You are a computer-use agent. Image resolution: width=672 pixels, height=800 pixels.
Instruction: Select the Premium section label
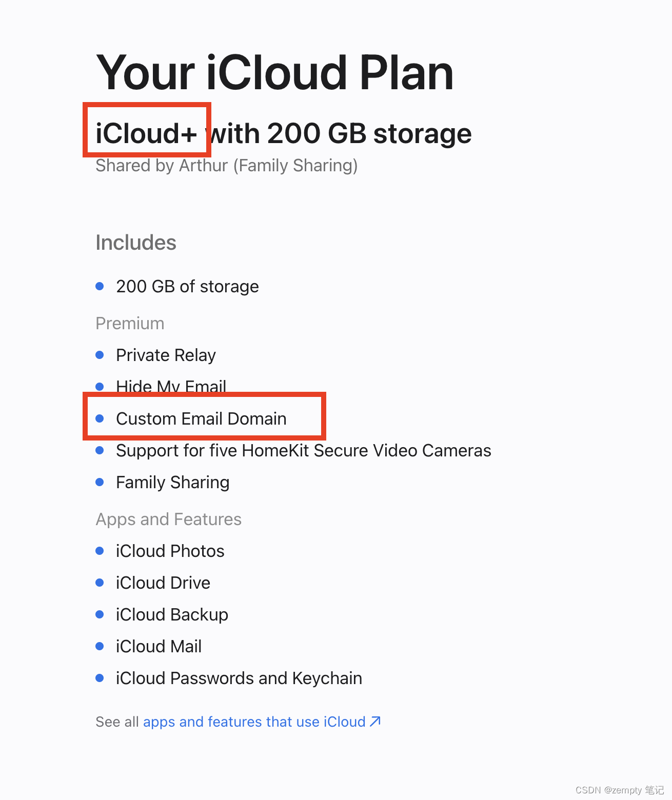[x=129, y=323]
